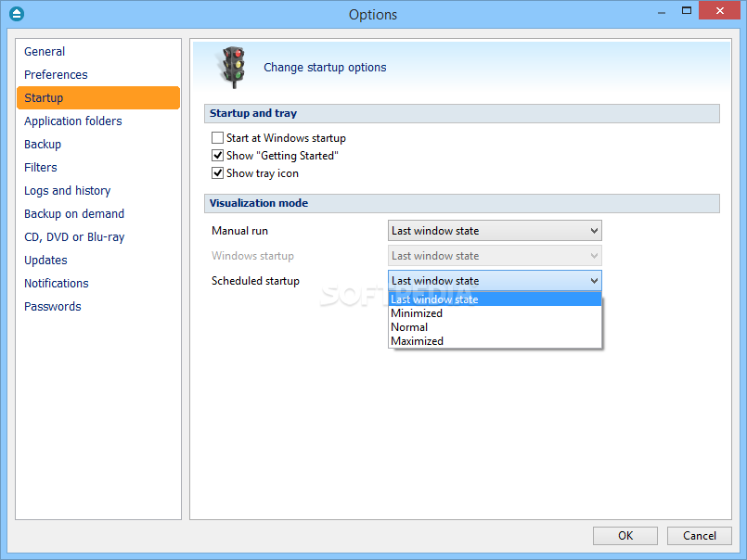Open Backup on demand settings
Image resolution: width=747 pixels, height=560 pixels.
98,214
